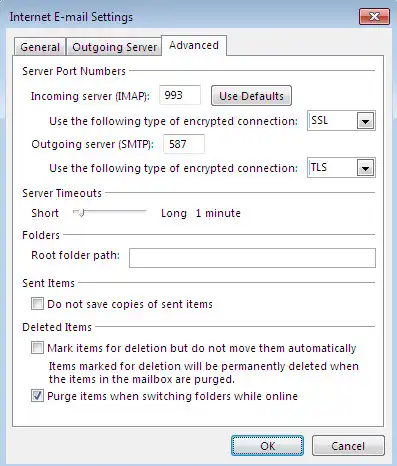Click the Outgoing server SMTP port field
The image size is (397, 466).
(x=184, y=144)
